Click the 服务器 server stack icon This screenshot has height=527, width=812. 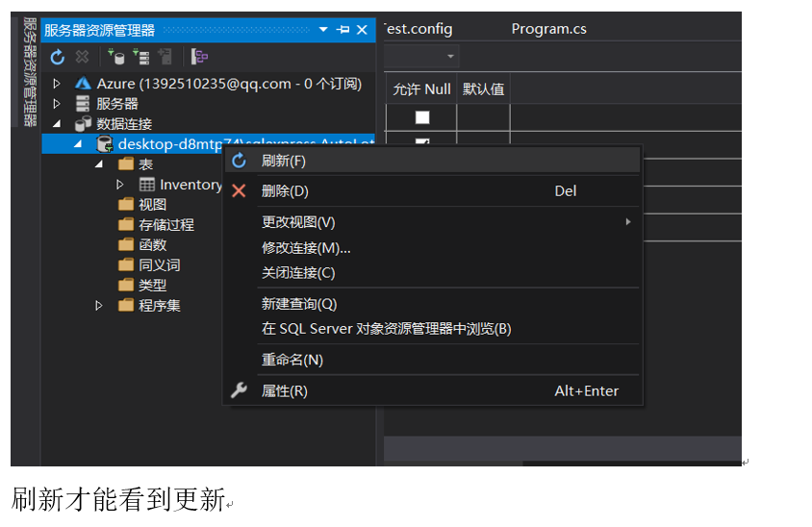point(83,104)
